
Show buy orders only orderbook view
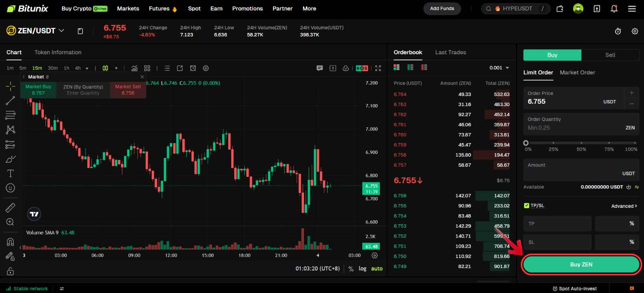410,67
